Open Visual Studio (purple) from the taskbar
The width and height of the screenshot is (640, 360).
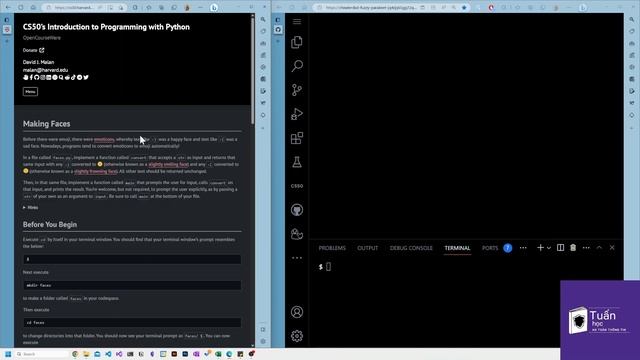click(x=119, y=354)
